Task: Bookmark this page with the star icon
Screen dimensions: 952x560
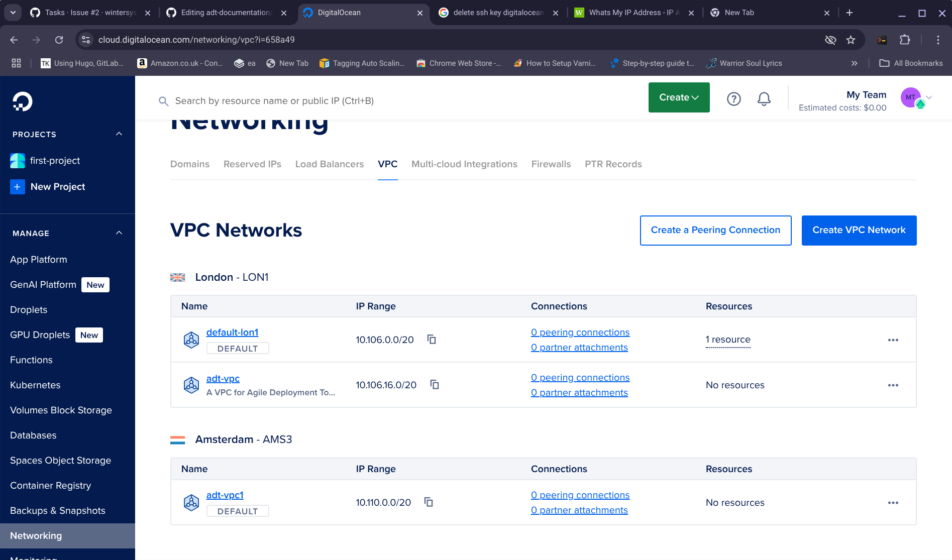Action: tap(851, 40)
